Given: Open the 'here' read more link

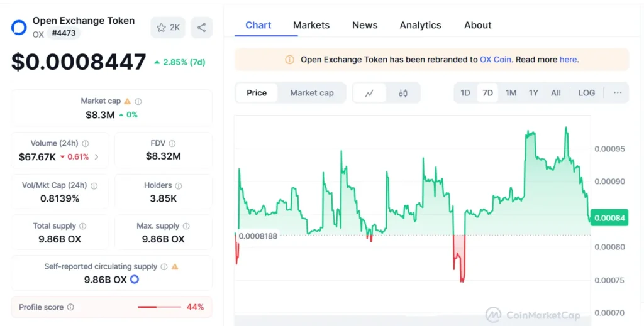Looking at the screenshot, I should [568, 60].
